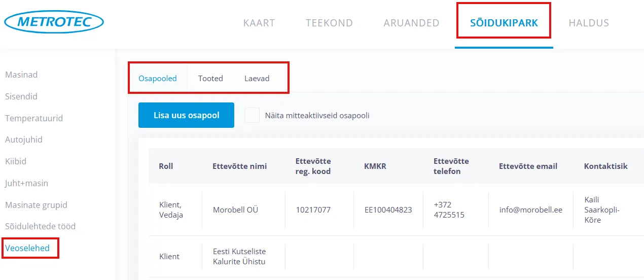Enable Näita mitteaktiivseid osapooli checkbox
644x280 pixels.
(x=252, y=115)
